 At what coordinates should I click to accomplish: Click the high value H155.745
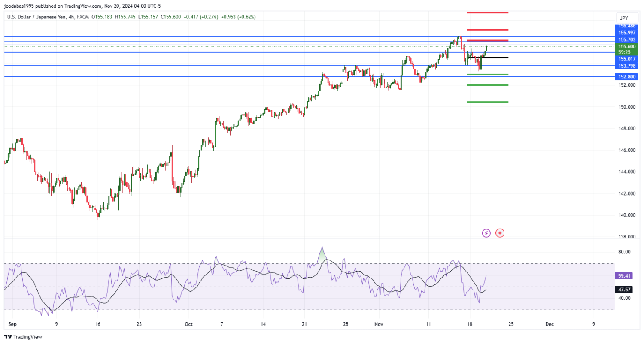tap(125, 17)
